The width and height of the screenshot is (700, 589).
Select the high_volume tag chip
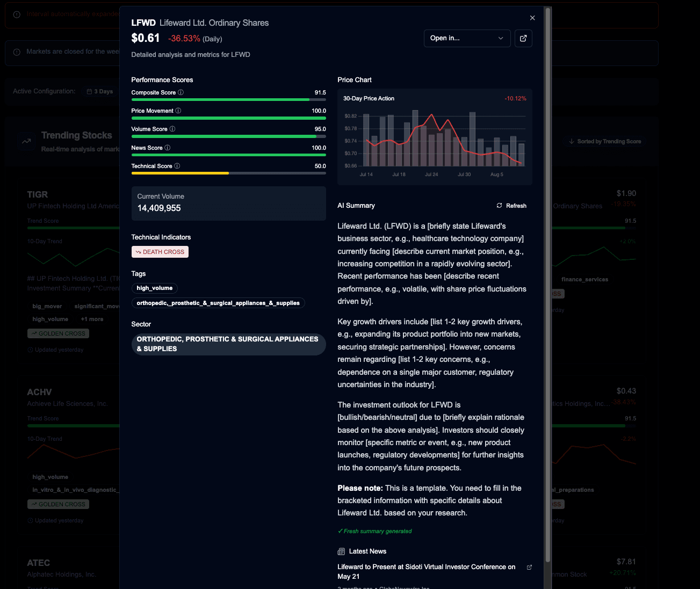tap(154, 288)
